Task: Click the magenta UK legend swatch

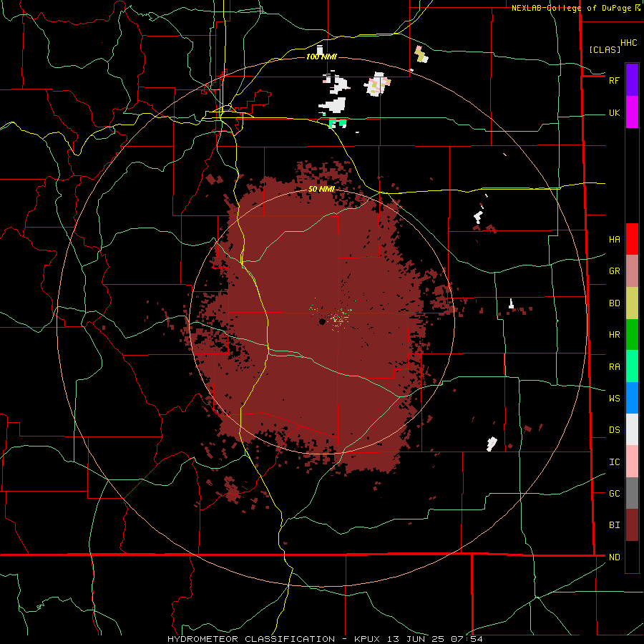Action: coord(632,112)
